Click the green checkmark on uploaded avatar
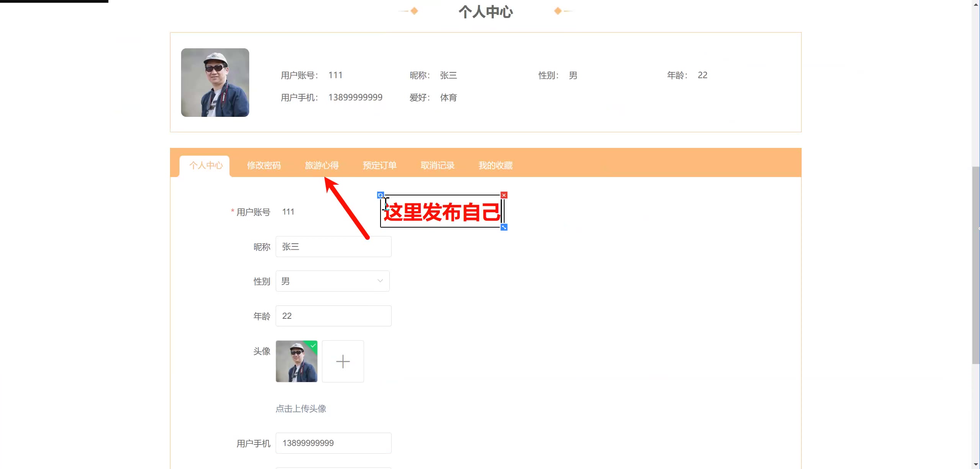The height and width of the screenshot is (469, 980). pyautogui.click(x=313, y=345)
